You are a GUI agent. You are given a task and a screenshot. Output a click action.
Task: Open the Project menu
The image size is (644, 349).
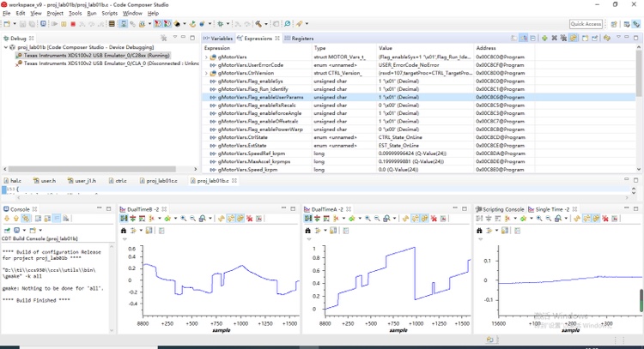(x=55, y=14)
